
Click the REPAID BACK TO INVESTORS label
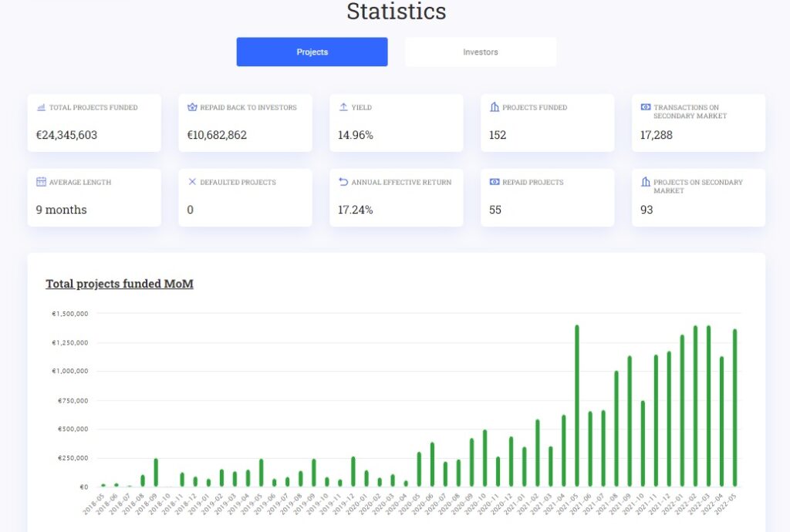248,107
